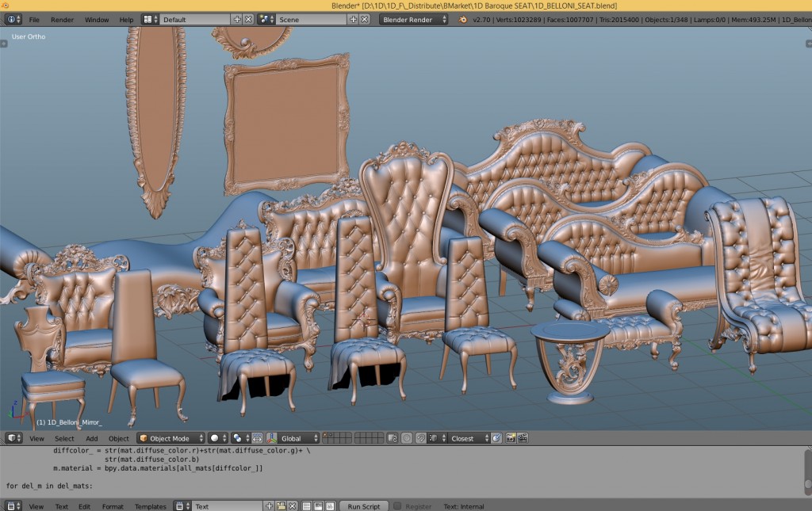The height and width of the screenshot is (511, 812).
Task: Toggle line numbers in the text editor
Action: click(307, 505)
